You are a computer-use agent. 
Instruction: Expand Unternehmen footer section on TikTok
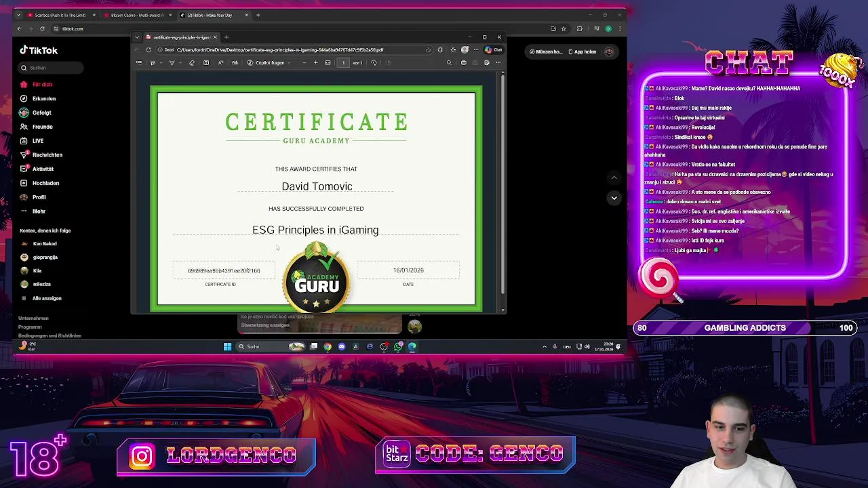(33, 319)
